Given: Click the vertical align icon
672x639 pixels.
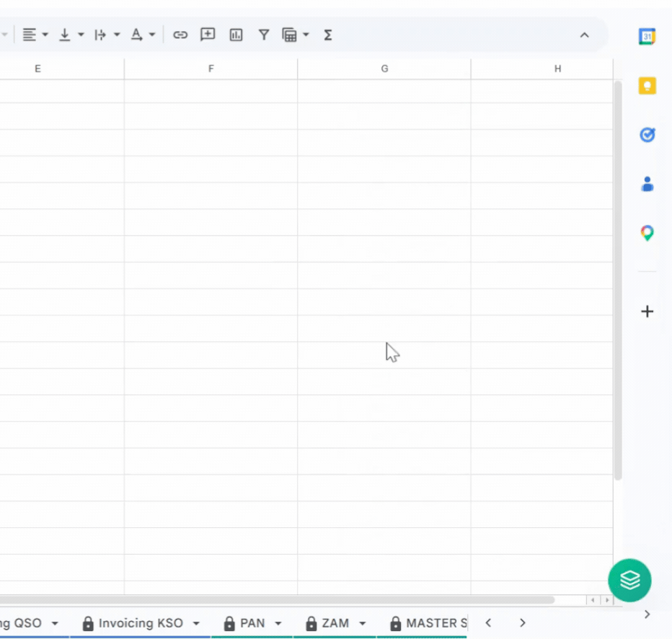Looking at the screenshot, I should 64,35.
